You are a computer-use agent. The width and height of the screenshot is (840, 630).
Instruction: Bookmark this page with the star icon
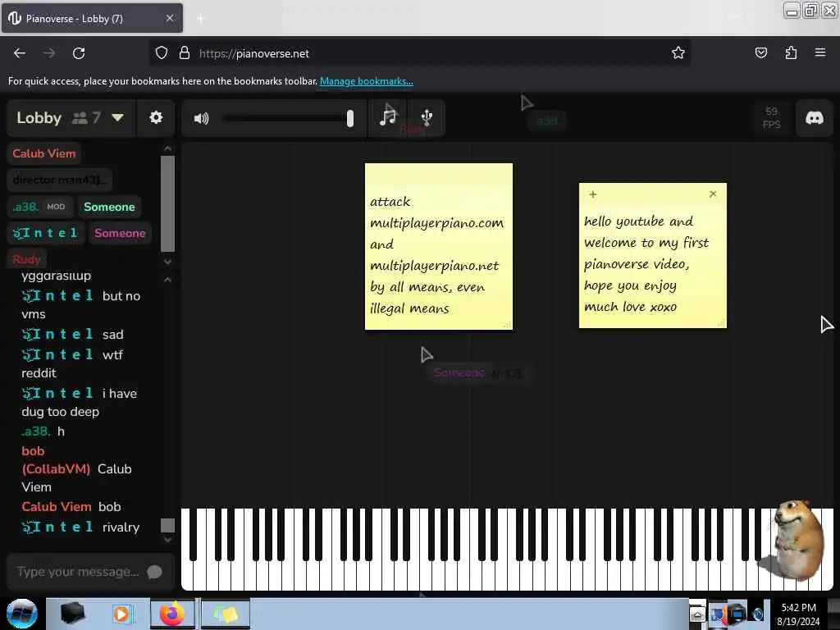pos(678,53)
